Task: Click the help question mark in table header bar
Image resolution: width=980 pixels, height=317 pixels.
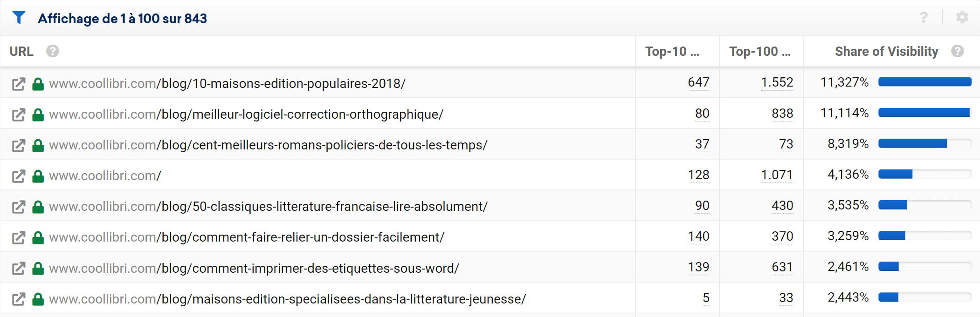Action: [x=924, y=18]
